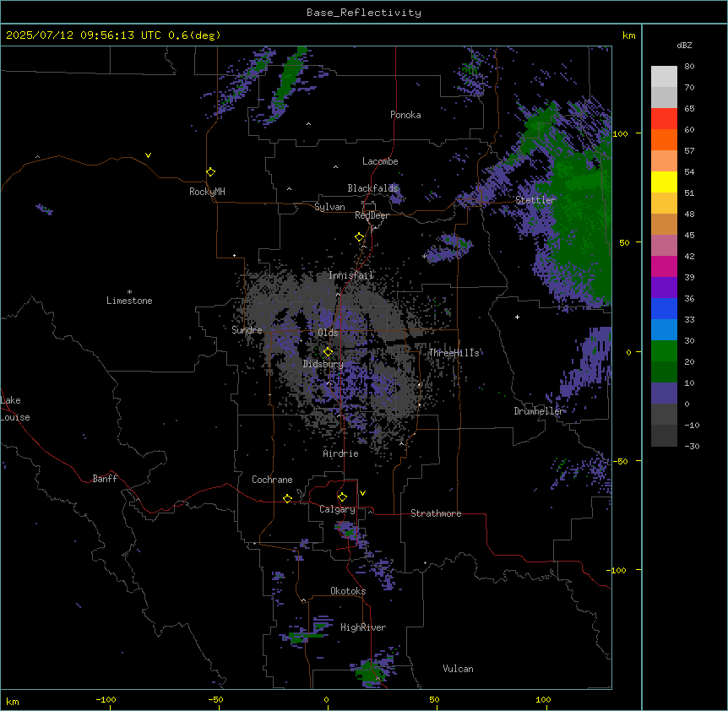This screenshot has height=711, width=728.
Task: Click the HighRiver city label
Action: [x=363, y=627]
